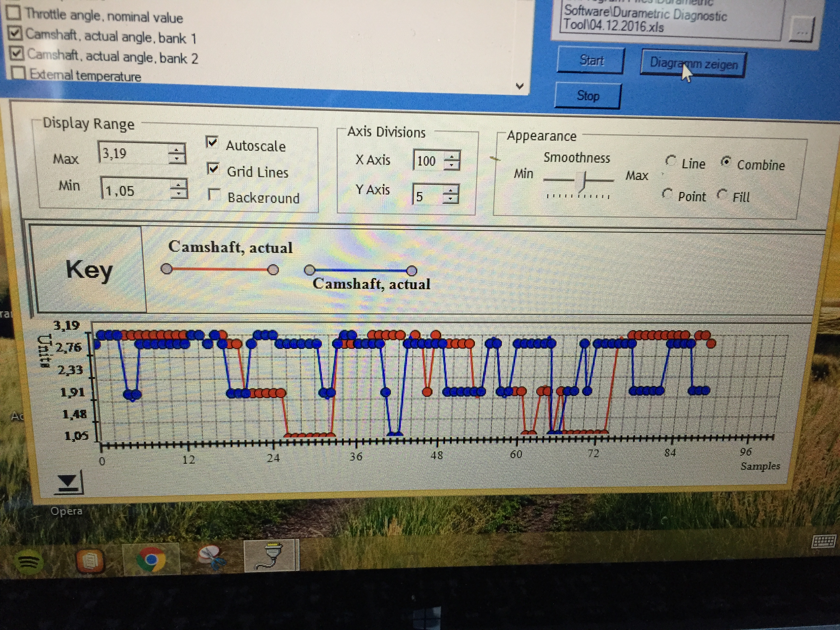Click the download arrow icon below graph
This screenshot has height=630, width=840.
69,483
